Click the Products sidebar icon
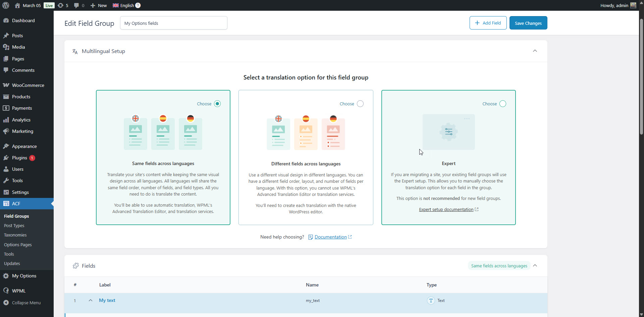The image size is (644, 317). coord(6,97)
